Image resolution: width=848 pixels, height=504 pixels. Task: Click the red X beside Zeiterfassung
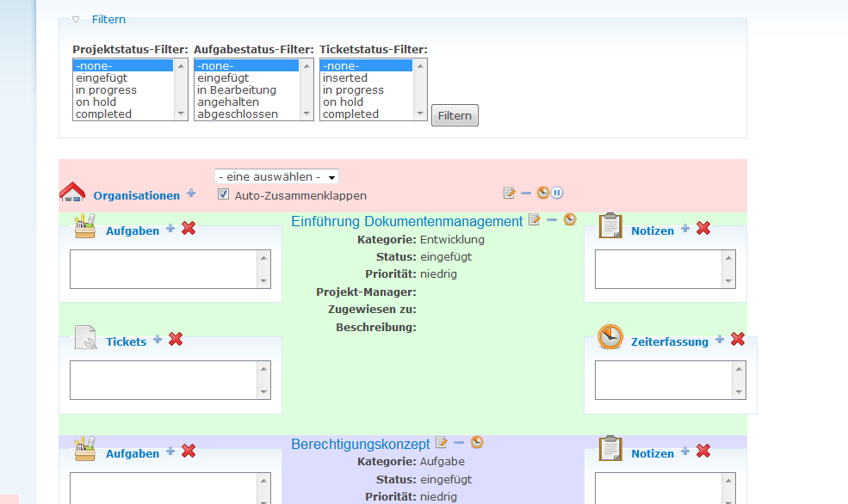coord(738,339)
